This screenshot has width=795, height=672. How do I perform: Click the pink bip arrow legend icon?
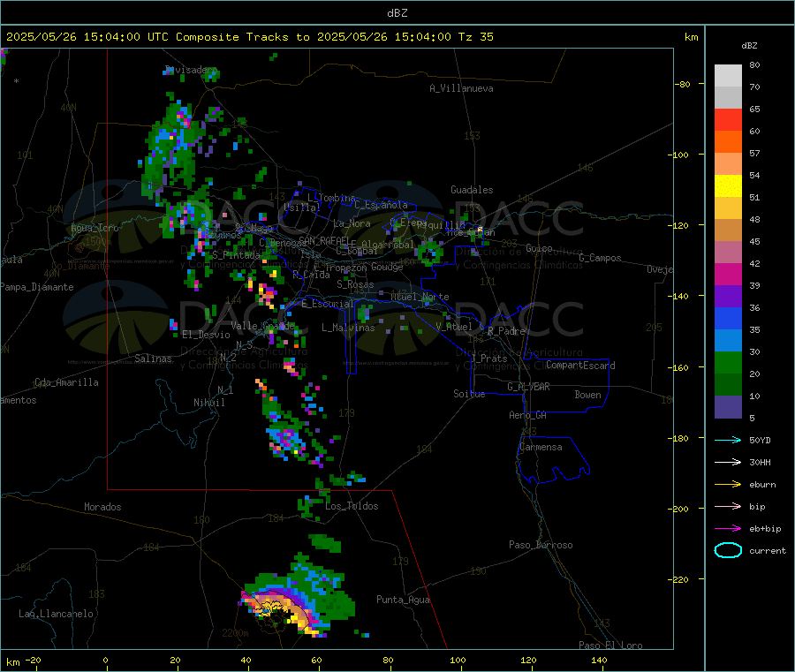click(728, 506)
